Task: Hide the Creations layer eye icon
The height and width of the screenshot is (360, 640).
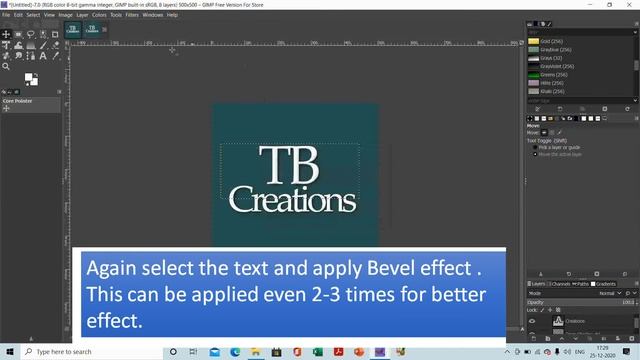Action: pos(532,321)
